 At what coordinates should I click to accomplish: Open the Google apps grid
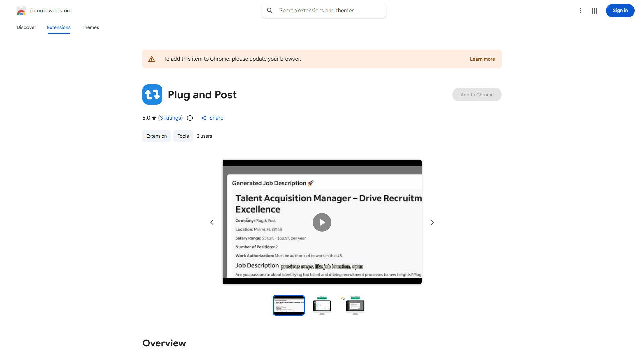click(x=595, y=11)
